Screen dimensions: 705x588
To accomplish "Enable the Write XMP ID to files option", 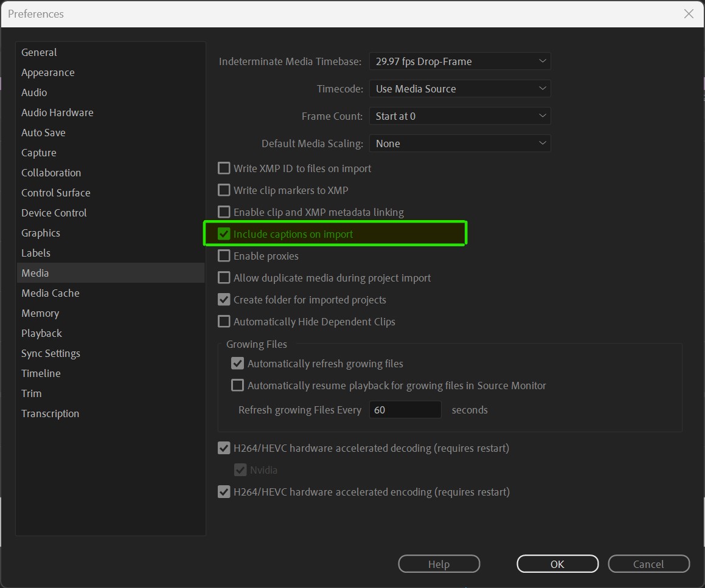I will coord(224,168).
